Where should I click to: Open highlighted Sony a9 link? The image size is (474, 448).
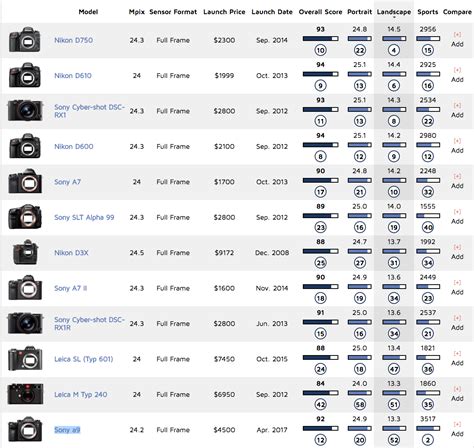click(67, 430)
